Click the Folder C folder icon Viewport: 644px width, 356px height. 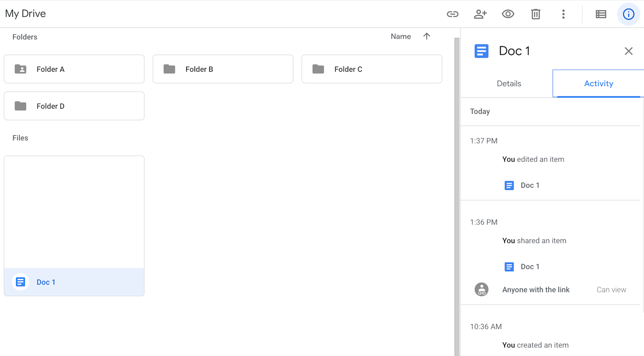point(318,69)
